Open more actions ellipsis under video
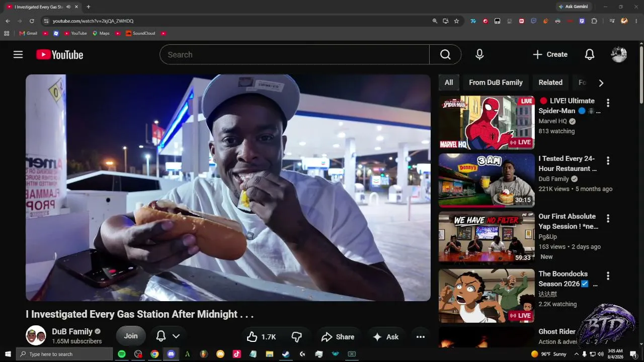This screenshot has height=362, width=644. pyautogui.click(x=421, y=337)
